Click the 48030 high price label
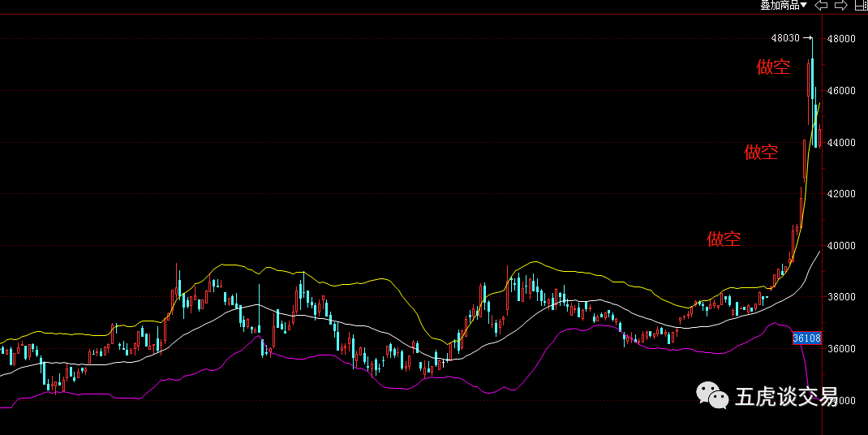868x435 pixels. click(785, 38)
